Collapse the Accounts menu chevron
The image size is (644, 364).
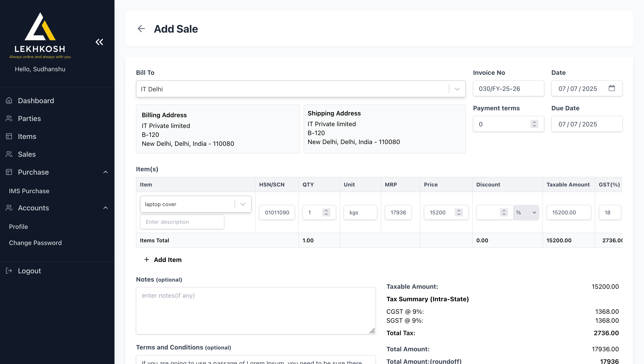[x=106, y=208]
